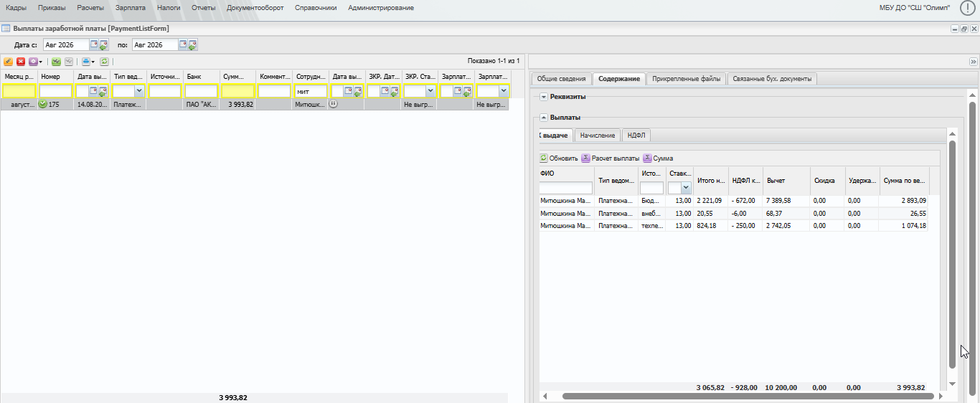The image size is (980, 403).
Task: Expand the Реквизиты section
Action: [544, 96]
